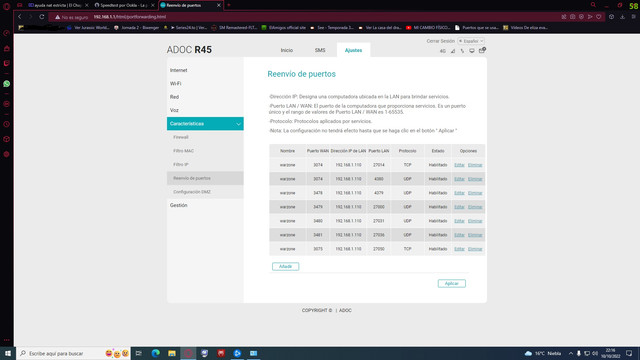Image resolution: width=640 pixels, height=360 pixels.
Task: Open File Explorer from the taskbar
Action: 172,353
